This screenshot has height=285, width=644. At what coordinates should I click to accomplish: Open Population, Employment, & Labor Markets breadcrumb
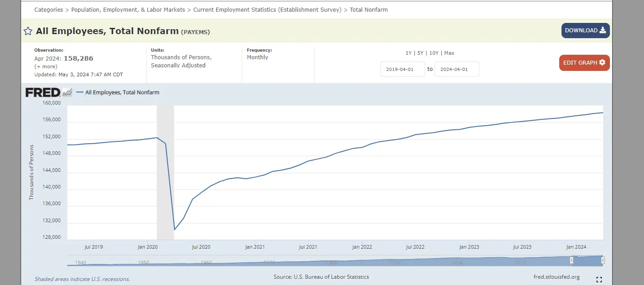128,9
